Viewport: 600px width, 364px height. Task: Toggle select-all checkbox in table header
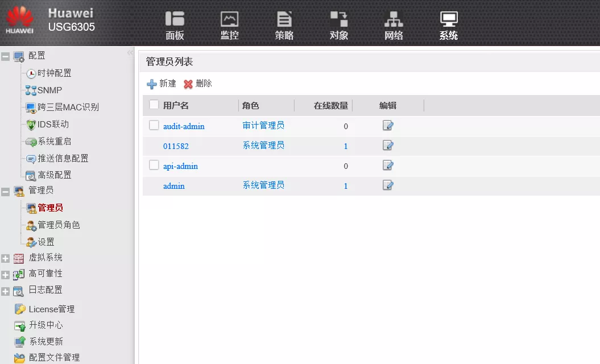154,105
